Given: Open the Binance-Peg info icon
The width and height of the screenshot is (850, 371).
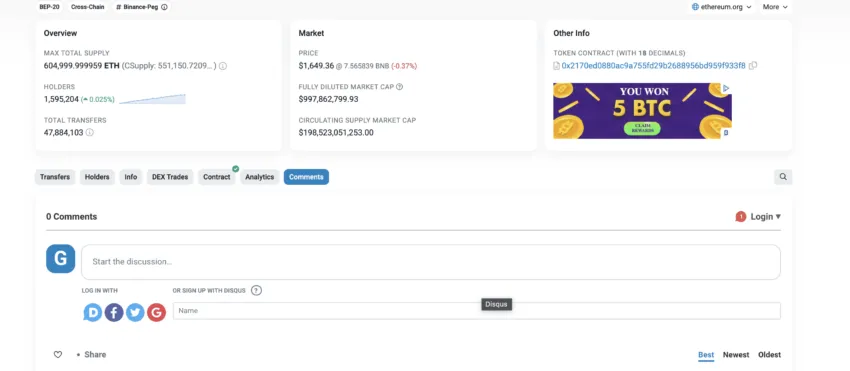Looking at the screenshot, I should click(x=164, y=7).
